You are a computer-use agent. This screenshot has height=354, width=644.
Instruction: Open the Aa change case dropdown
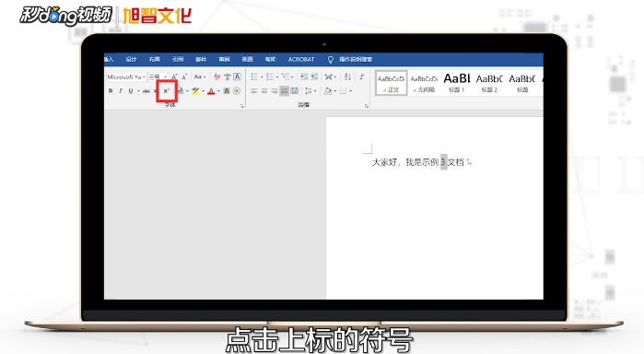(x=200, y=77)
